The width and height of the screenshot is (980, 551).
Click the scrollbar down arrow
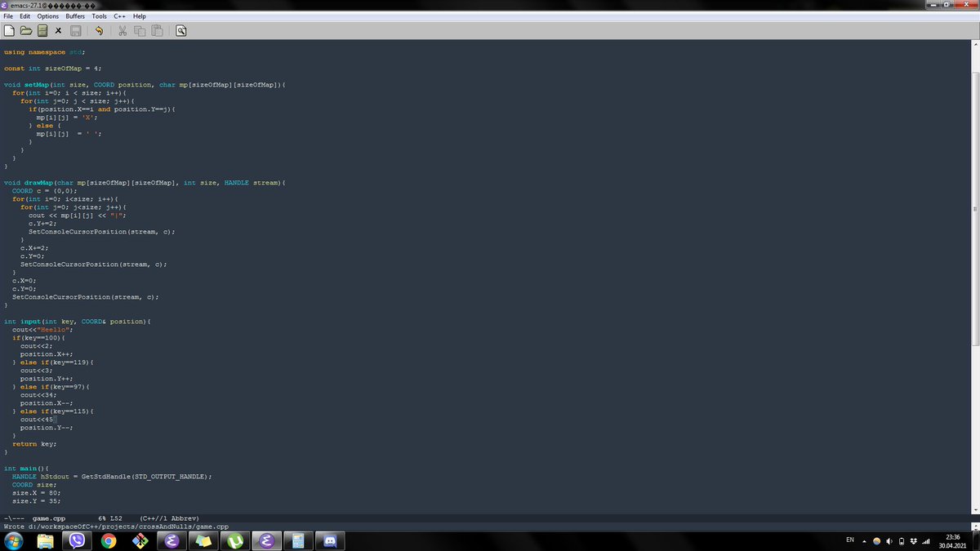(x=975, y=509)
